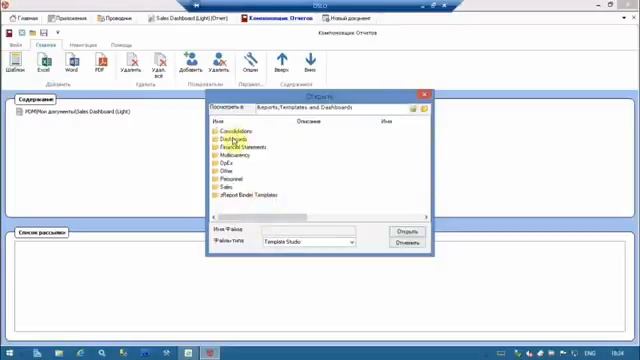640x360 pixels.
Task: Select the Consolidations folder
Action: (x=232, y=131)
